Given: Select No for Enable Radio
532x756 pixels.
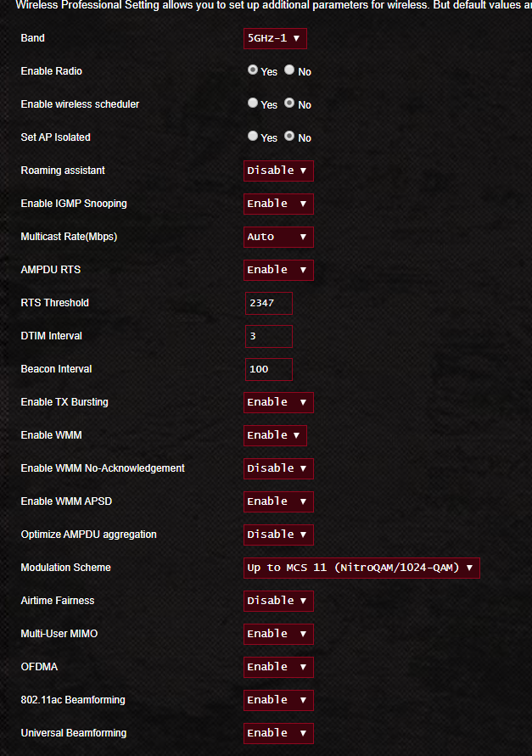Looking at the screenshot, I should coord(289,70).
